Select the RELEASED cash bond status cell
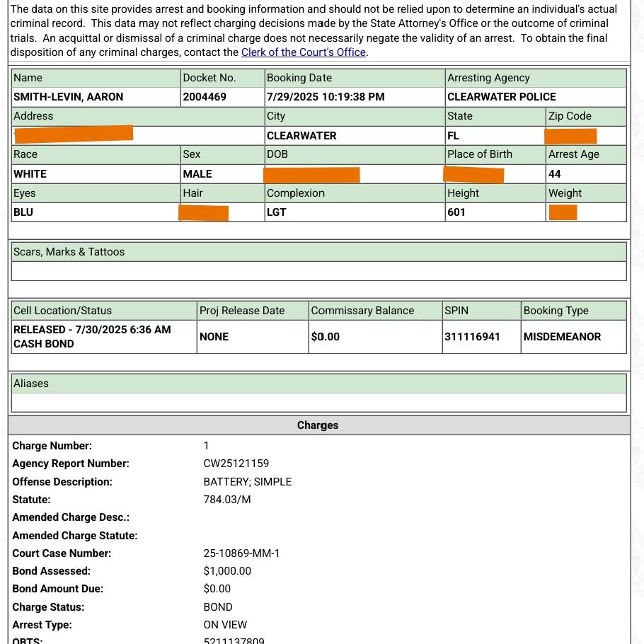644x644 pixels. 92,337
